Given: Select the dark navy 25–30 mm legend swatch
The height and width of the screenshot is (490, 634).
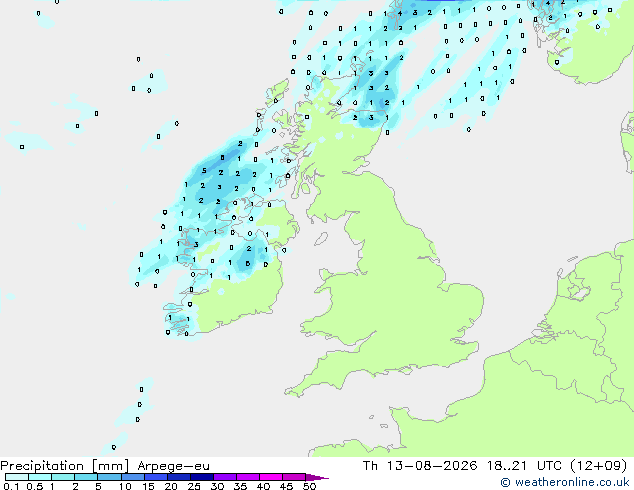Looking at the screenshot, I should coord(202,477).
